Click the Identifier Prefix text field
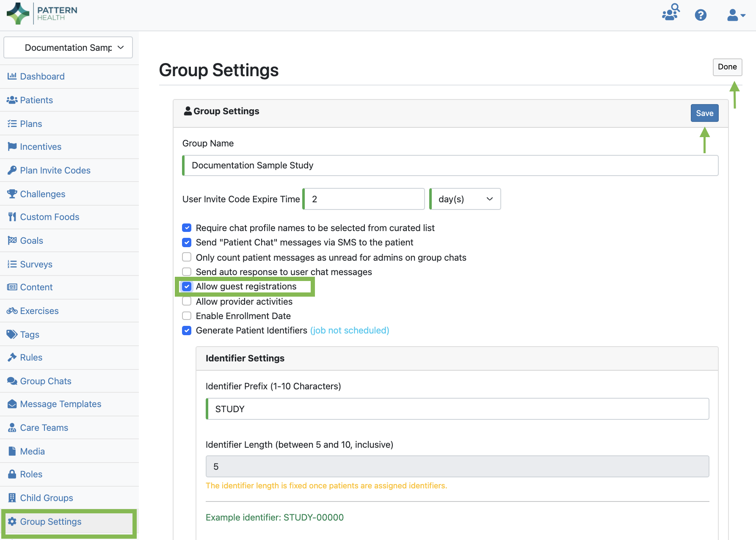The image size is (756, 540). click(457, 409)
